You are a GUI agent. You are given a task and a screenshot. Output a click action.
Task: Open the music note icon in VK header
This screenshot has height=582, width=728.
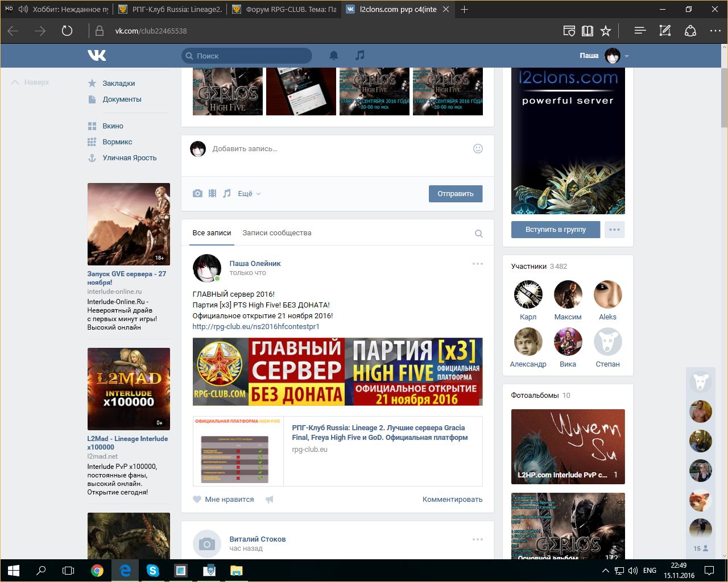pyautogui.click(x=359, y=55)
